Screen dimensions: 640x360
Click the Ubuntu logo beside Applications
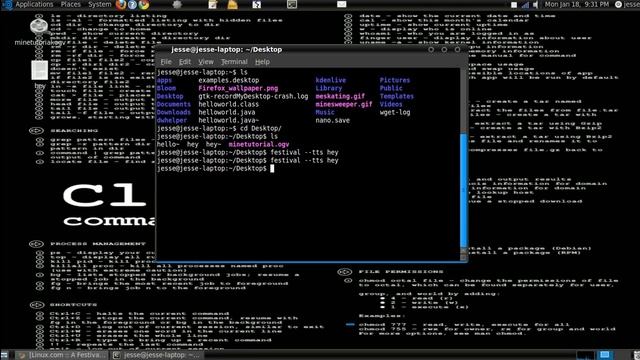[7, 4]
